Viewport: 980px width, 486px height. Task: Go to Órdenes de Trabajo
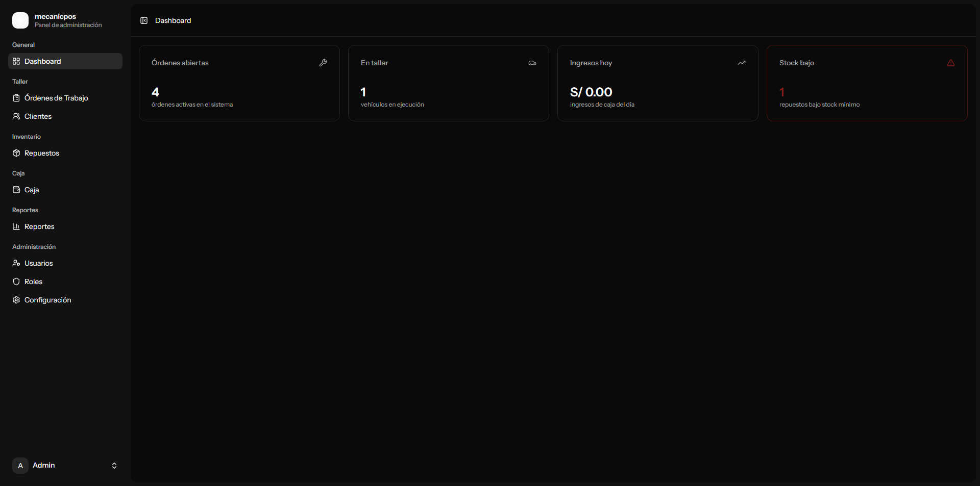(x=65, y=98)
